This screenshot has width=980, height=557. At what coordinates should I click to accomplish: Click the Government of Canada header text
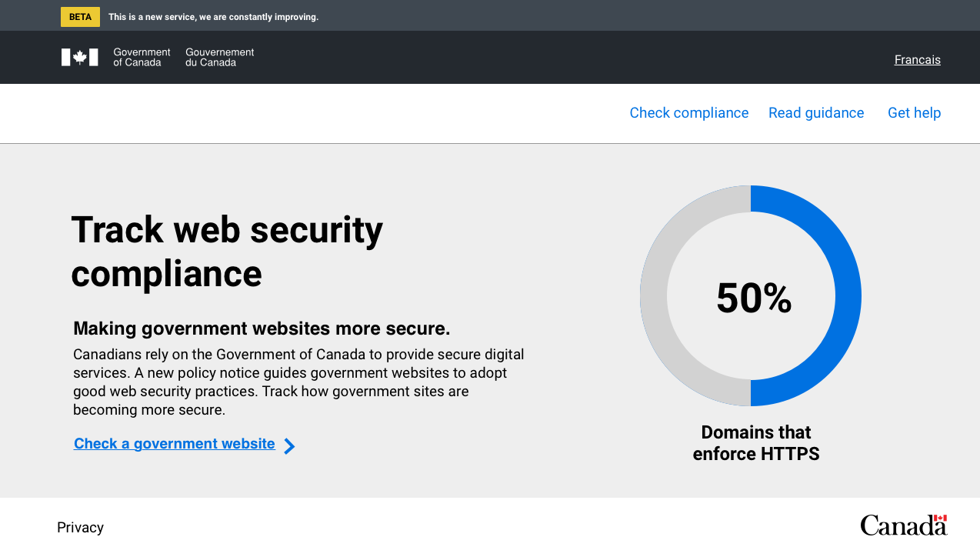point(142,57)
